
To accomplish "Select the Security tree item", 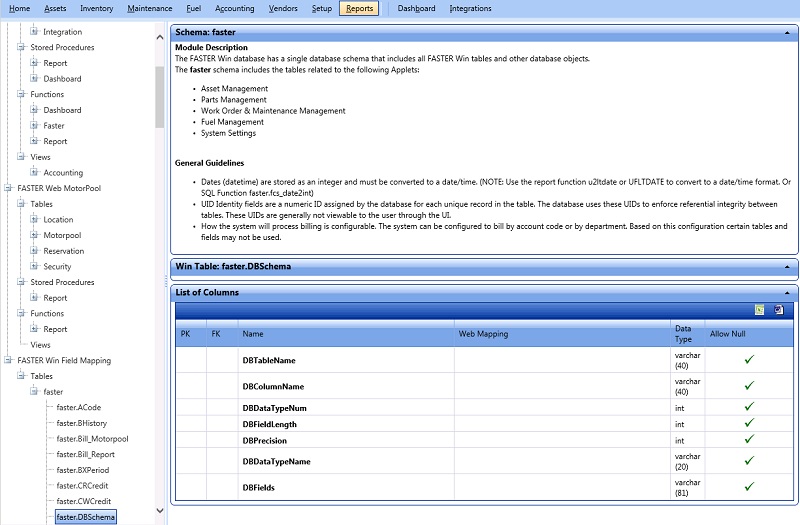I will pos(57,266).
